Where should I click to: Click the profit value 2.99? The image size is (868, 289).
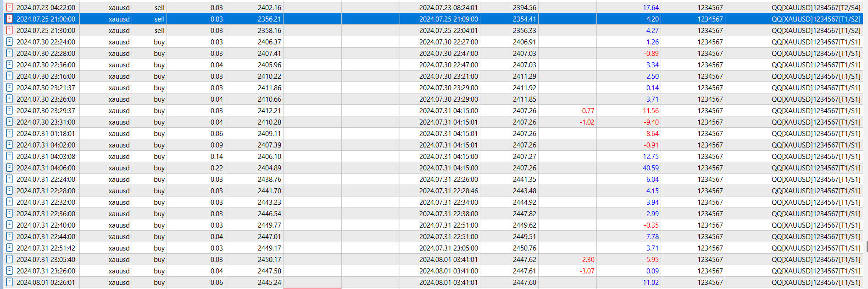tap(652, 214)
